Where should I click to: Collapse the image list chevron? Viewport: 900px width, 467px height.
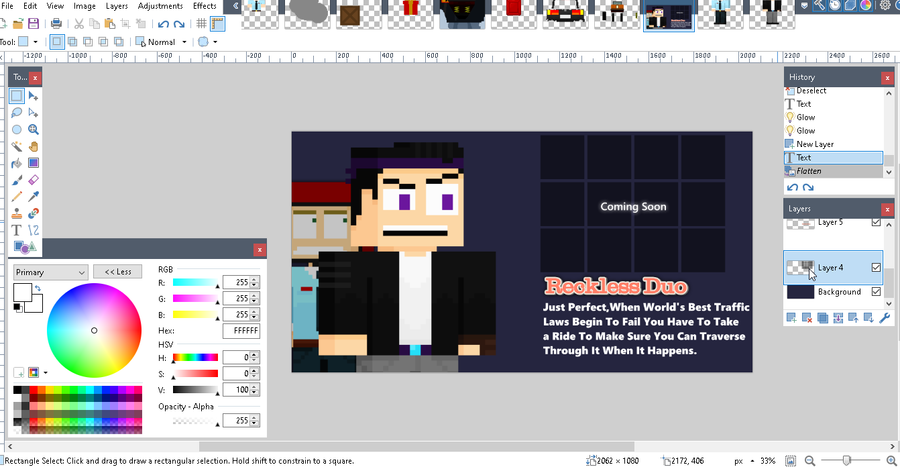click(x=235, y=6)
